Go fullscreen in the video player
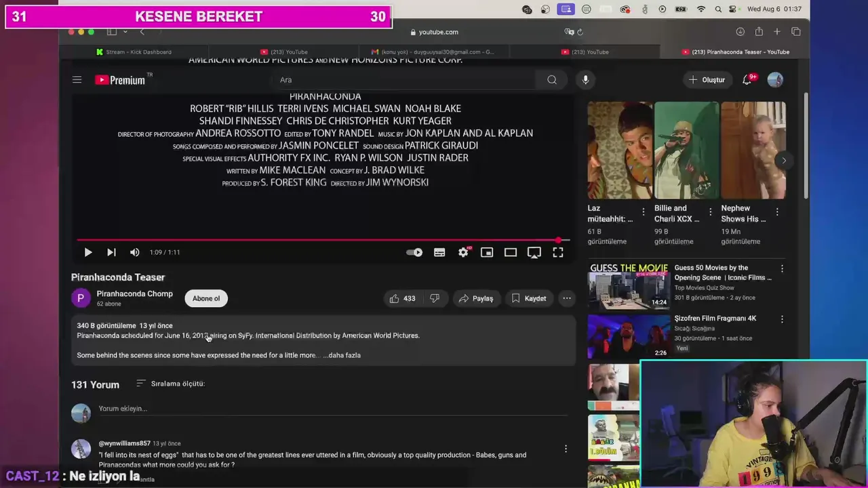This screenshot has width=868, height=488. (x=557, y=252)
